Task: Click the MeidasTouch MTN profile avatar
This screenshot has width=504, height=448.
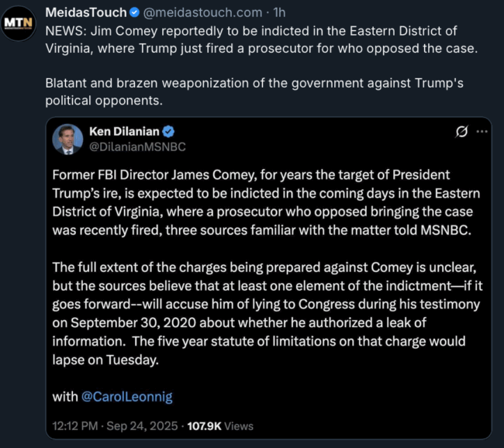Action: (x=18, y=22)
